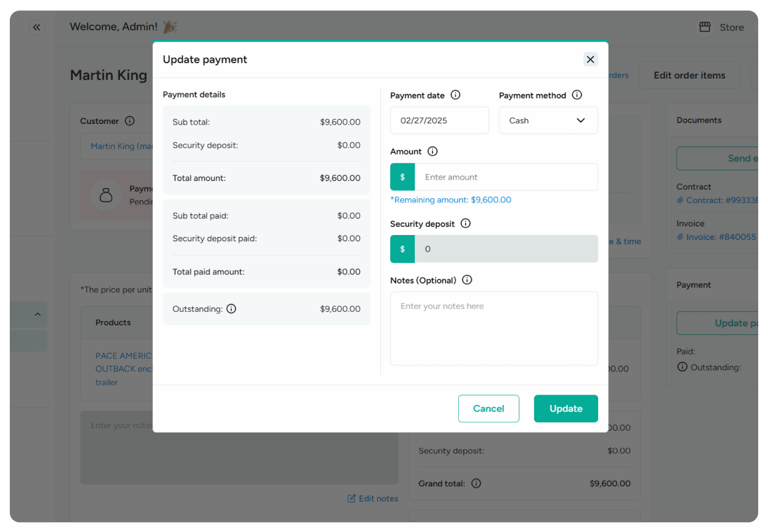Viewport: 768px width, 532px height.
Task: Click the Enter amount input field
Action: [x=507, y=177]
